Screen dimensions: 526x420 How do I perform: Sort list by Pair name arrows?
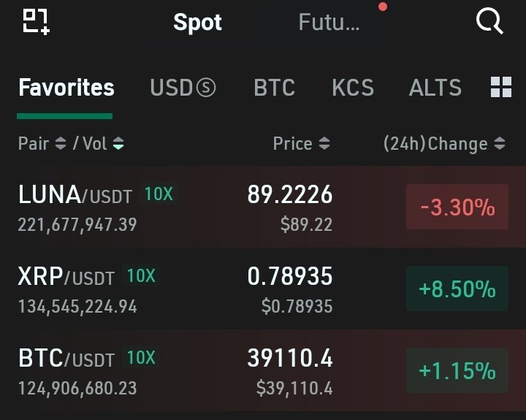pos(61,144)
